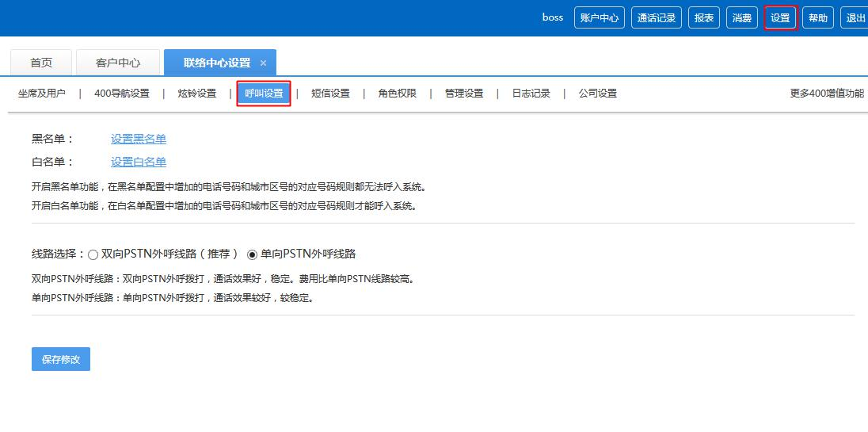Go to 角色权限 section
This screenshot has width=868, height=432.
click(x=397, y=94)
